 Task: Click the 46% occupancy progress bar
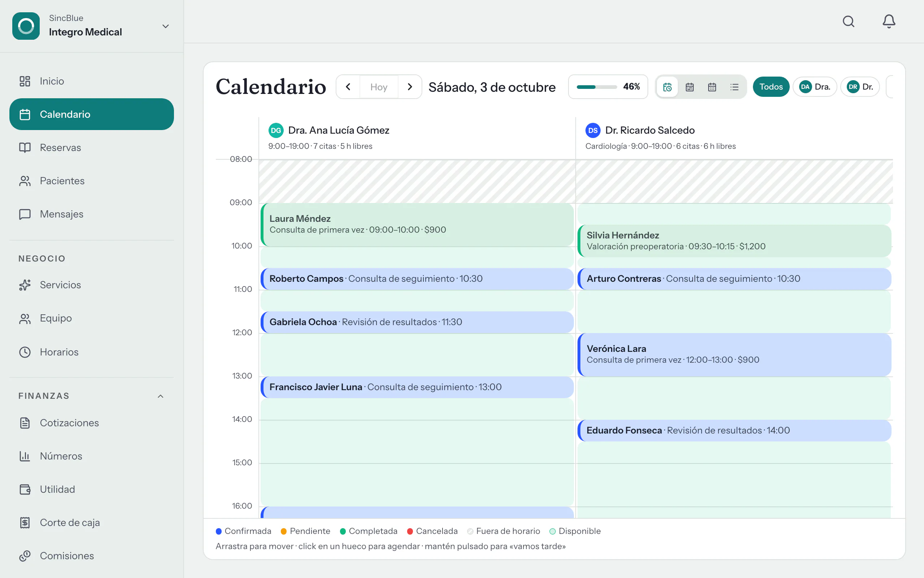point(608,87)
